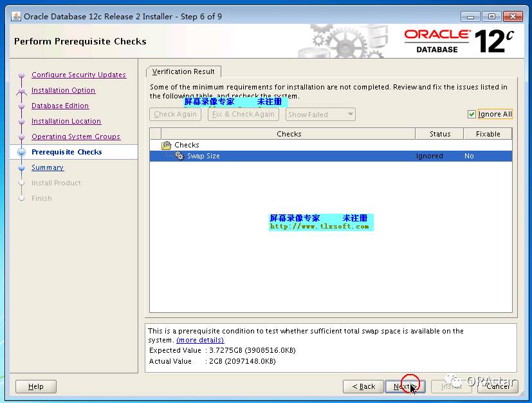Click the Fix & Check Again button
Image resolution: width=532 pixels, height=403 pixels.
pyautogui.click(x=243, y=115)
